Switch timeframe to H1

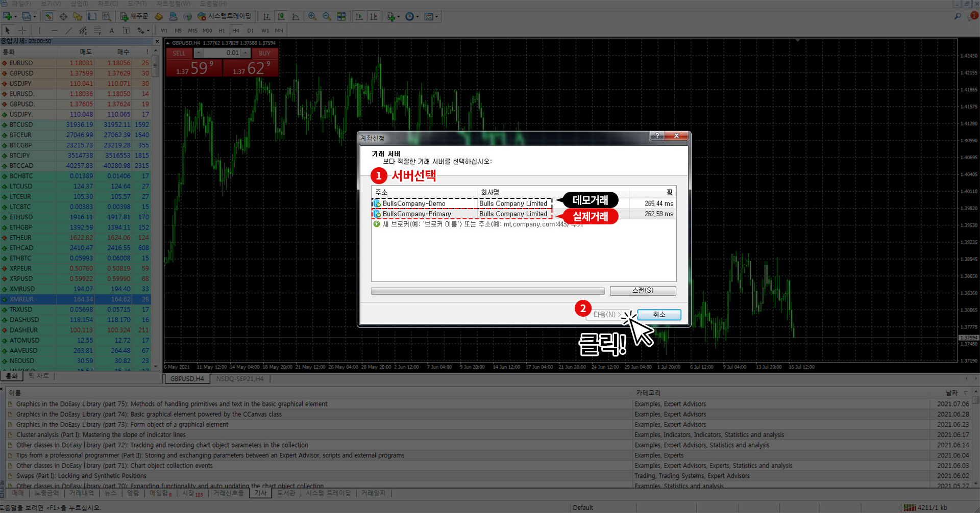[x=222, y=31]
